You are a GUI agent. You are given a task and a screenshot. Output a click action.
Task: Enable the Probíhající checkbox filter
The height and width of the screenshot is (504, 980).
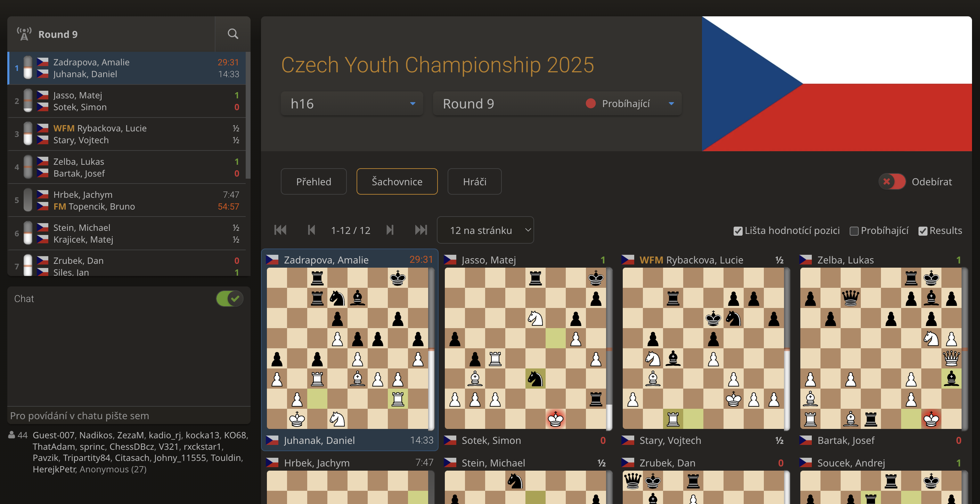[x=854, y=231]
